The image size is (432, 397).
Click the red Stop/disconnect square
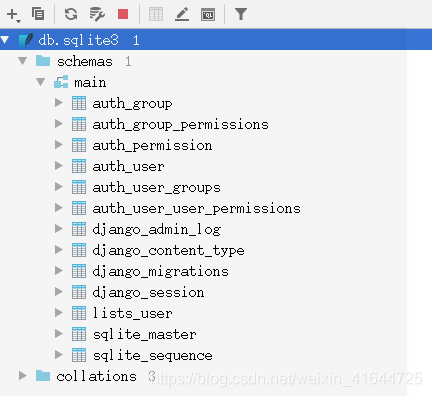click(123, 14)
